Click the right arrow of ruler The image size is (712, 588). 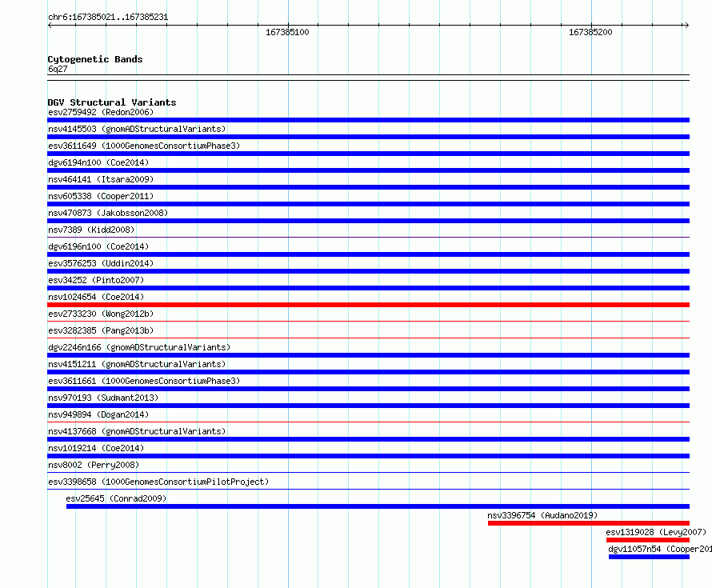[686, 26]
